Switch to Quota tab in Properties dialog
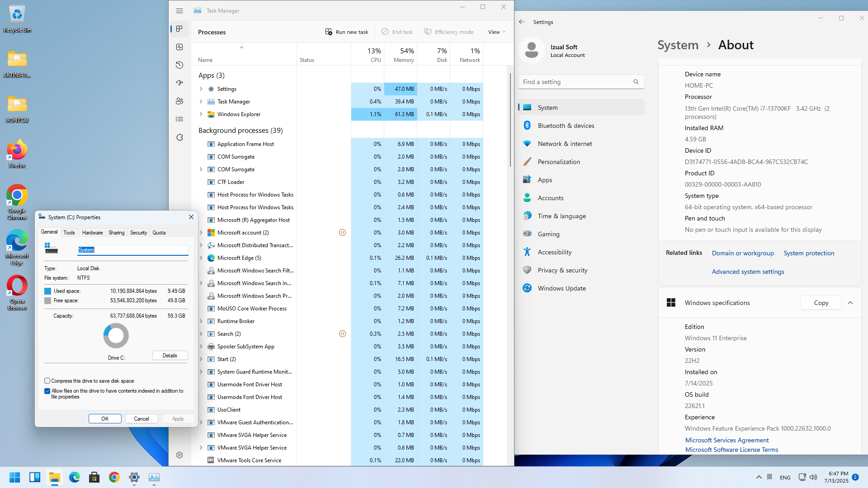This screenshot has width=868, height=488. pos(159,233)
